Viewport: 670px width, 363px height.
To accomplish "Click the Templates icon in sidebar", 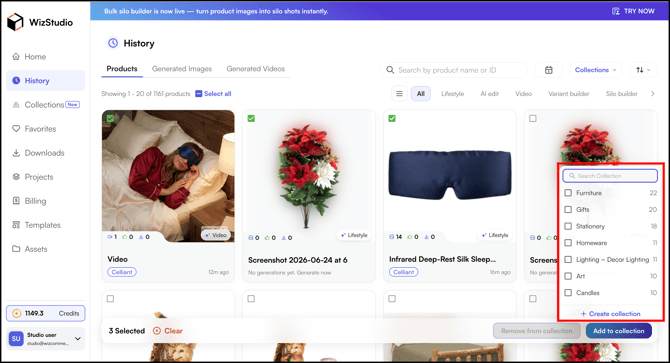I will point(16,225).
